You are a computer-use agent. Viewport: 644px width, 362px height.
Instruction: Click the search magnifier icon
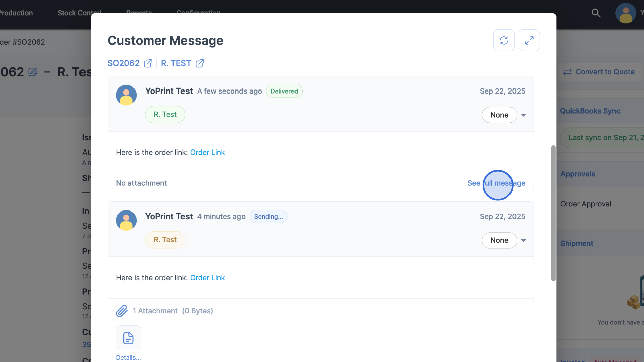[x=596, y=13]
